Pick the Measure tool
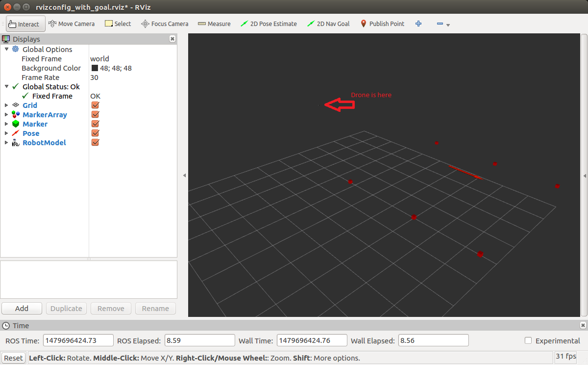The height and width of the screenshot is (365, 588). [214, 24]
